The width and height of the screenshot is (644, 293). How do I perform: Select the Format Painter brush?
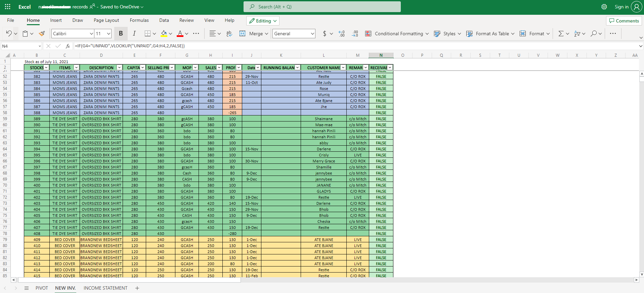pos(42,34)
